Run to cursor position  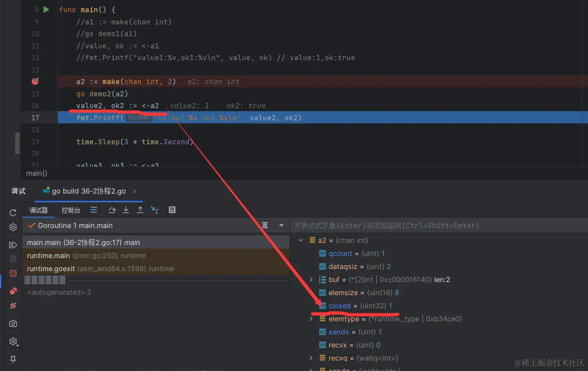tap(155, 210)
